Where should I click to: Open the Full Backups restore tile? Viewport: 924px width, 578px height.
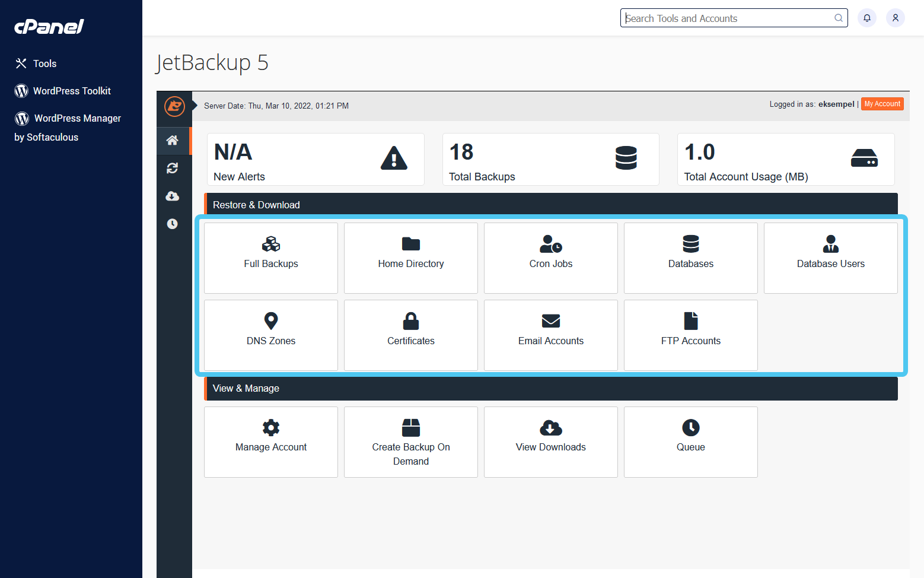point(270,258)
